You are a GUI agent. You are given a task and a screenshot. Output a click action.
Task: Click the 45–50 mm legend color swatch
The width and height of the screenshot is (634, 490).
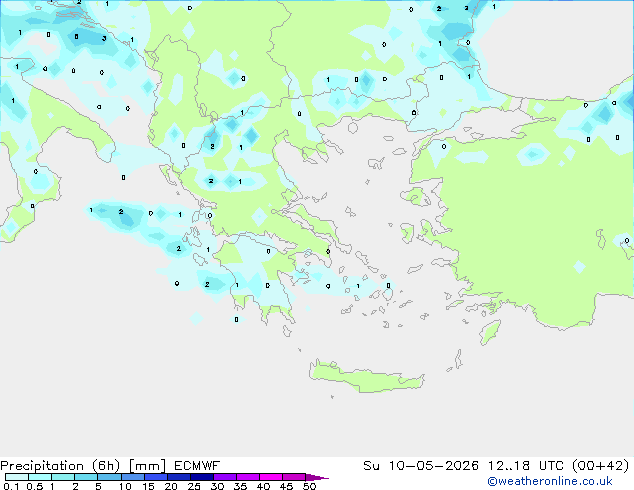(294, 477)
